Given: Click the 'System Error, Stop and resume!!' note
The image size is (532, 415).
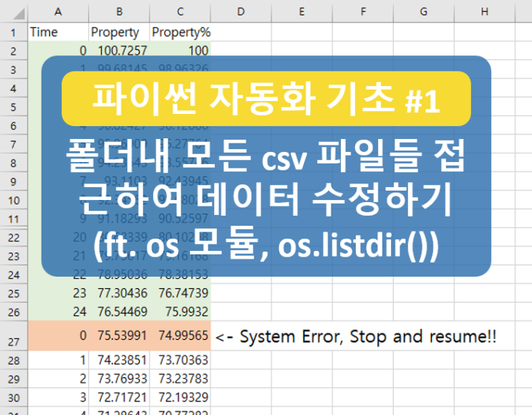Looking at the screenshot, I should click(356, 337).
